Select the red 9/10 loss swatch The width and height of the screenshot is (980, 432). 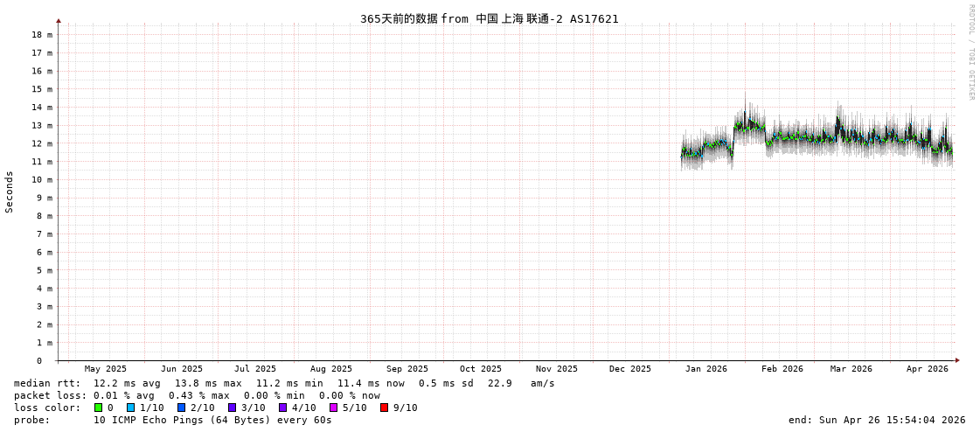tap(385, 408)
